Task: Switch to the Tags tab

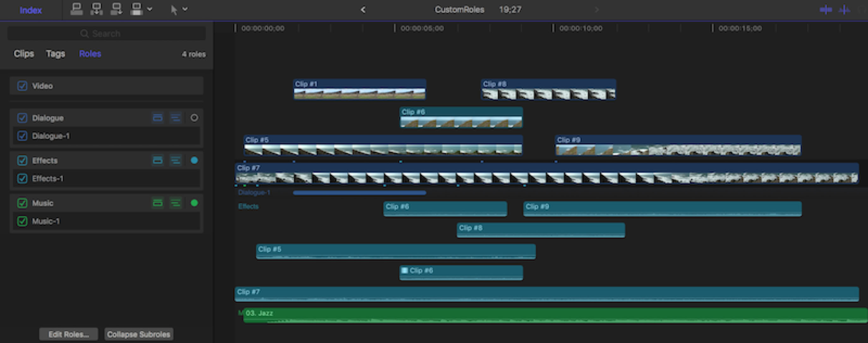Action: pyautogui.click(x=55, y=54)
